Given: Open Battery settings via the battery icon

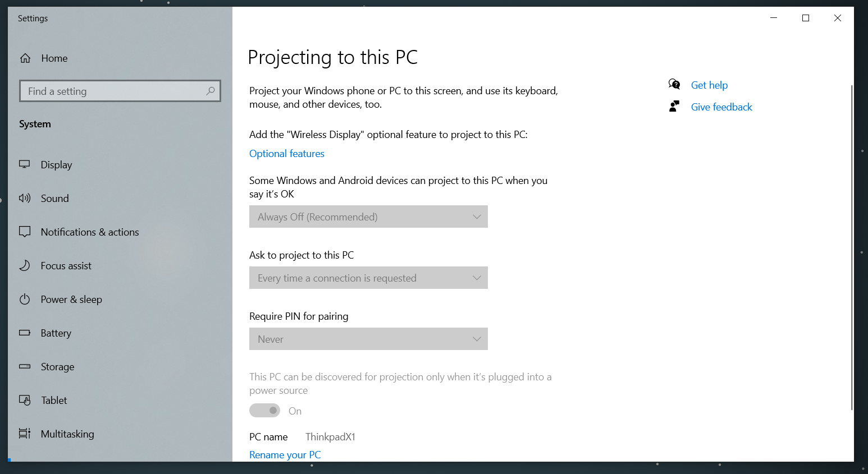Looking at the screenshot, I should (x=25, y=333).
